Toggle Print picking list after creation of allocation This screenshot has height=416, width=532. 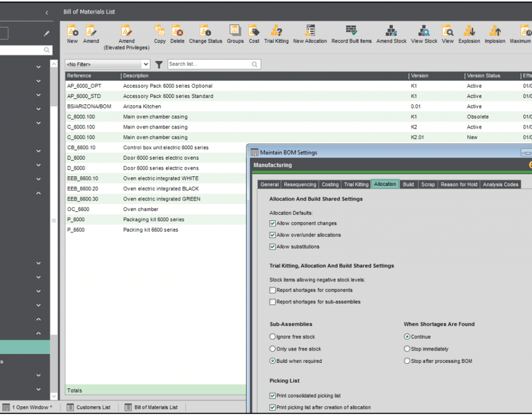point(272,408)
